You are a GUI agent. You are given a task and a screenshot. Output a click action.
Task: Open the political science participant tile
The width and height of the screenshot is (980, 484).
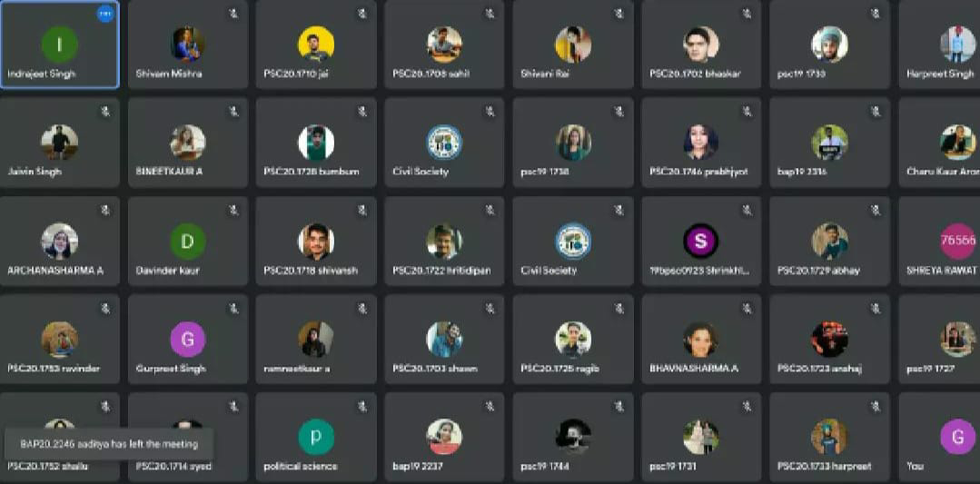tap(316, 437)
